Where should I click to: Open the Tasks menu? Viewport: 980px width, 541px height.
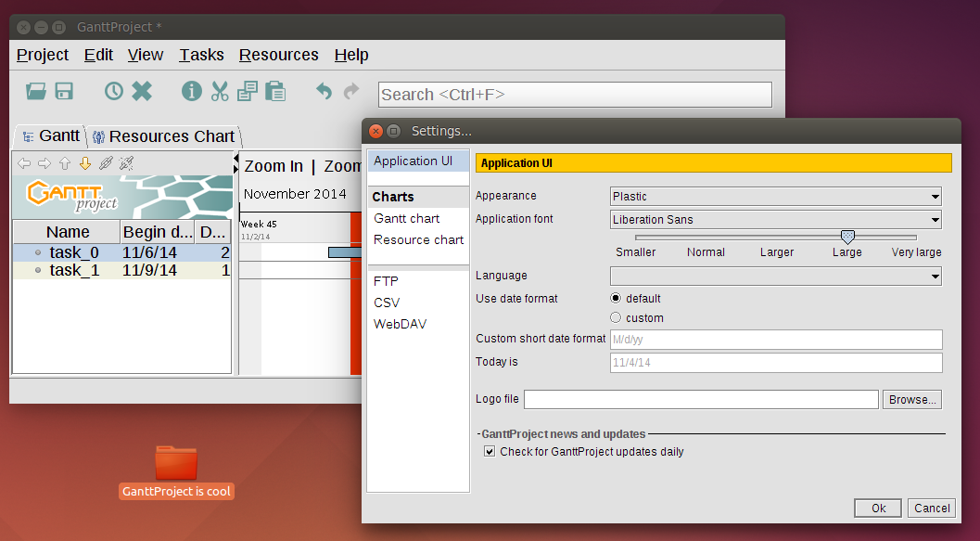(201, 55)
